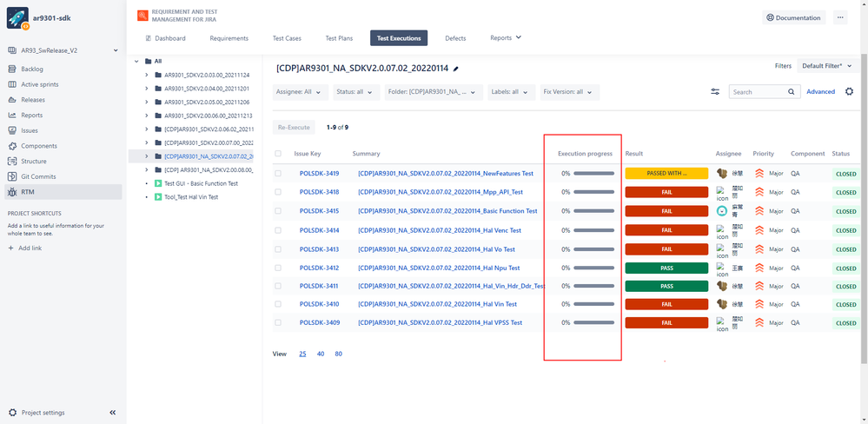Click the vertical scrollbar on the right
The image size is (868, 424).
[x=865, y=210]
